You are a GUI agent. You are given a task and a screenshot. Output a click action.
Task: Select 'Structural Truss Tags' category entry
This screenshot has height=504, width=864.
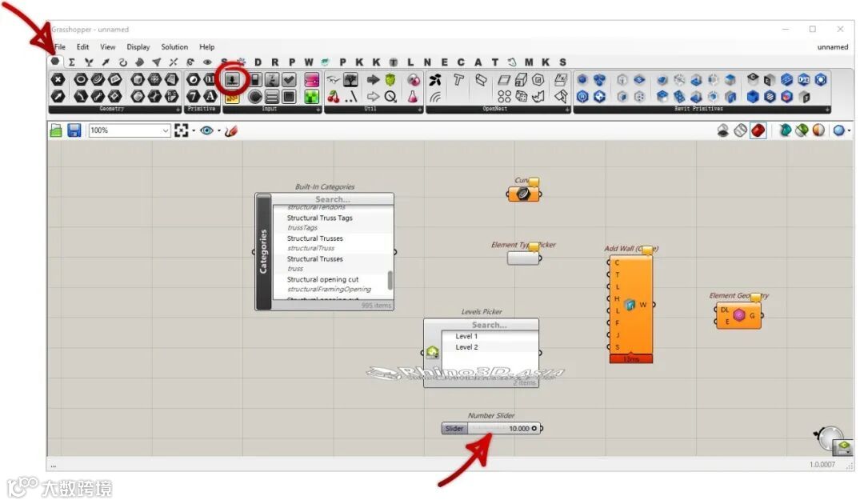tap(319, 218)
